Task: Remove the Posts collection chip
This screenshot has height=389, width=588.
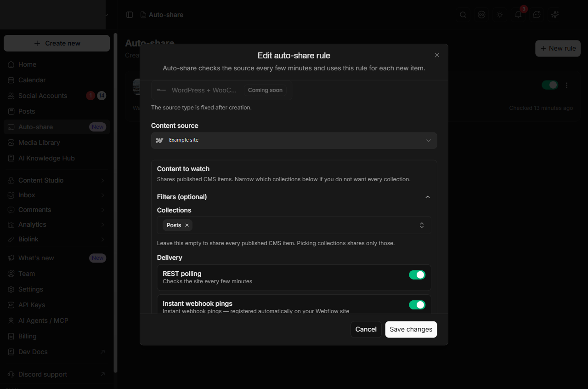Action: pyautogui.click(x=187, y=225)
